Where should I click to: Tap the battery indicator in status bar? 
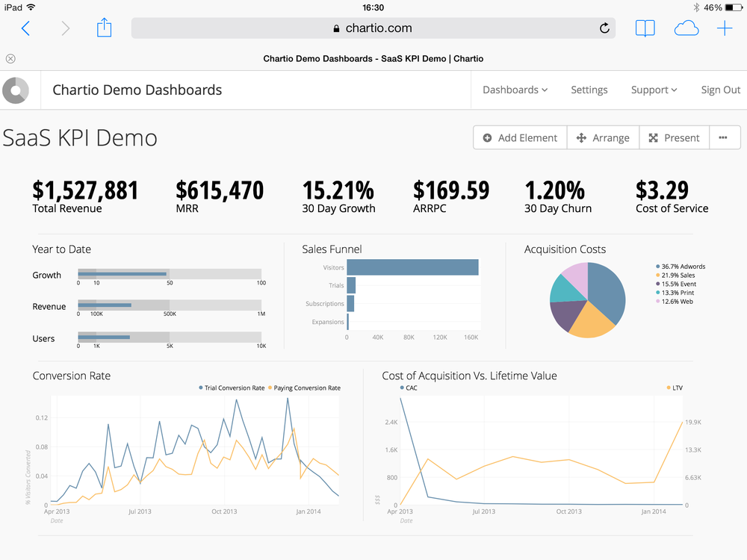pos(734,7)
